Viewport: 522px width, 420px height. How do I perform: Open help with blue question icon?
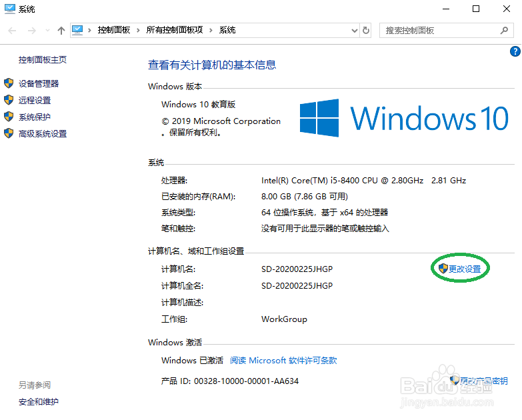click(x=515, y=51)
